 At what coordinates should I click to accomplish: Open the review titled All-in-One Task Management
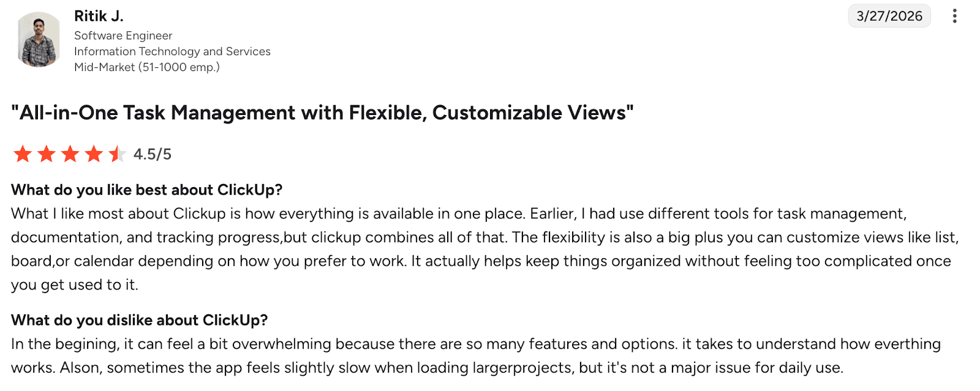click(322, 113)
